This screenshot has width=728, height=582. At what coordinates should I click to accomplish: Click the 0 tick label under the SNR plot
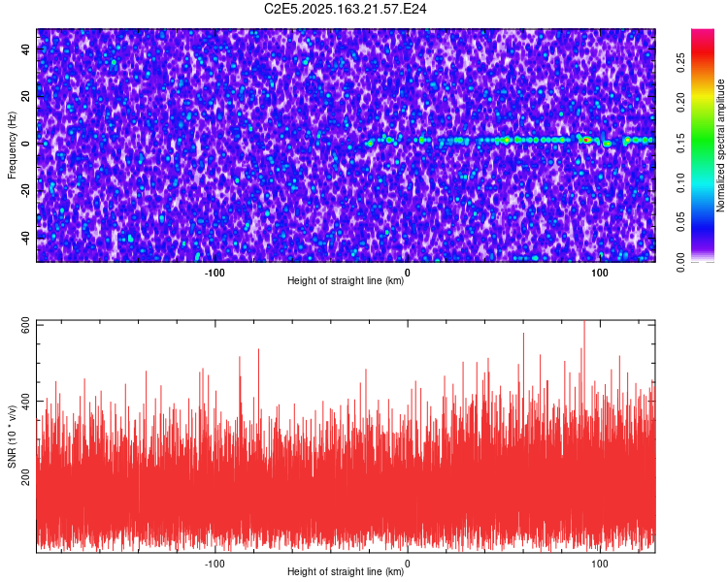407,564
